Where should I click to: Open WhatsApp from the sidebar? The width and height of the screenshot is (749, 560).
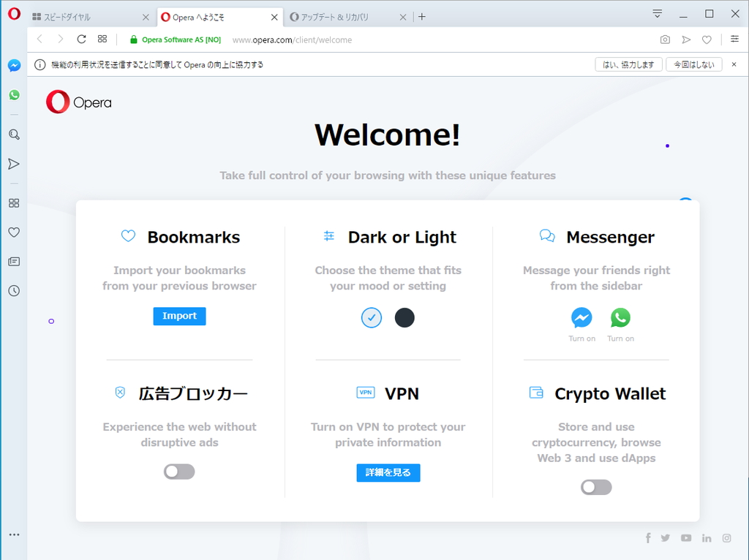[x=13, y=95]
